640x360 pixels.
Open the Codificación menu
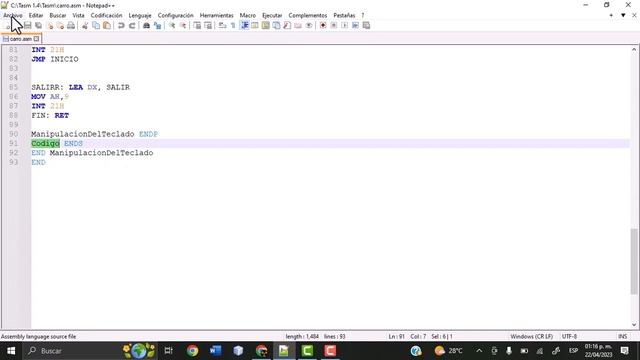pyautogui.click(x=106, y=15)
